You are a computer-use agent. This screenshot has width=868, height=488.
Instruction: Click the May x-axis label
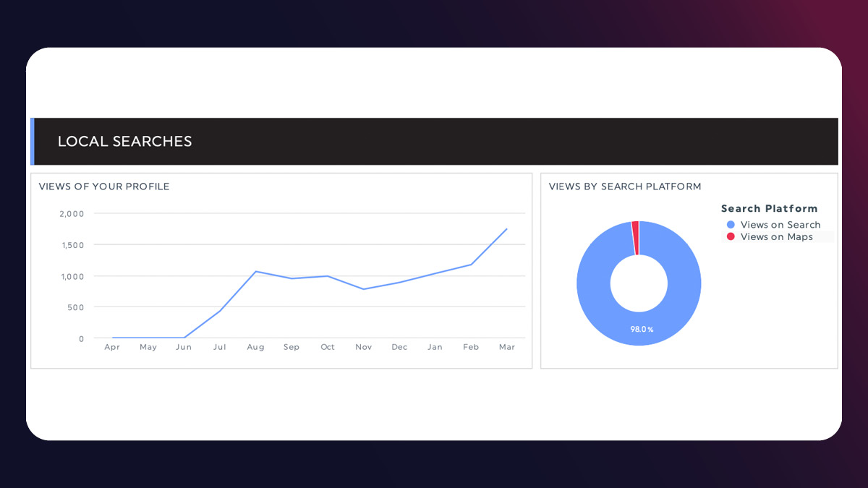[148, 347]
